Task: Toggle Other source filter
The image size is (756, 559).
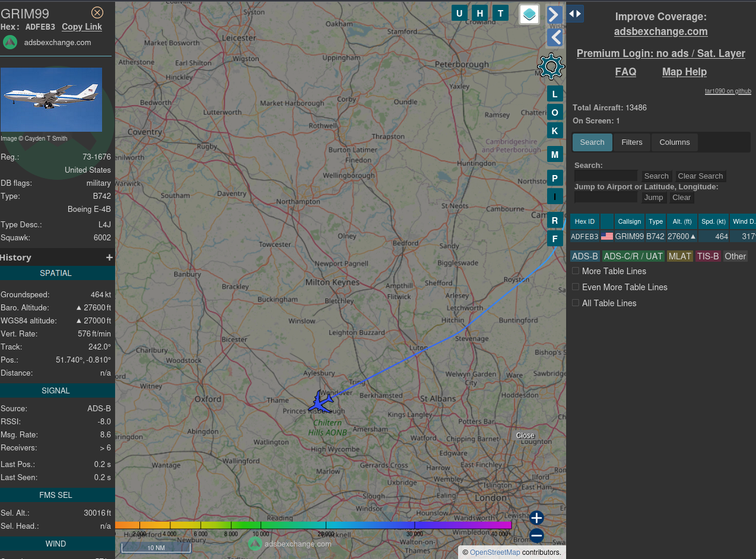Action: tap(735, 256)
